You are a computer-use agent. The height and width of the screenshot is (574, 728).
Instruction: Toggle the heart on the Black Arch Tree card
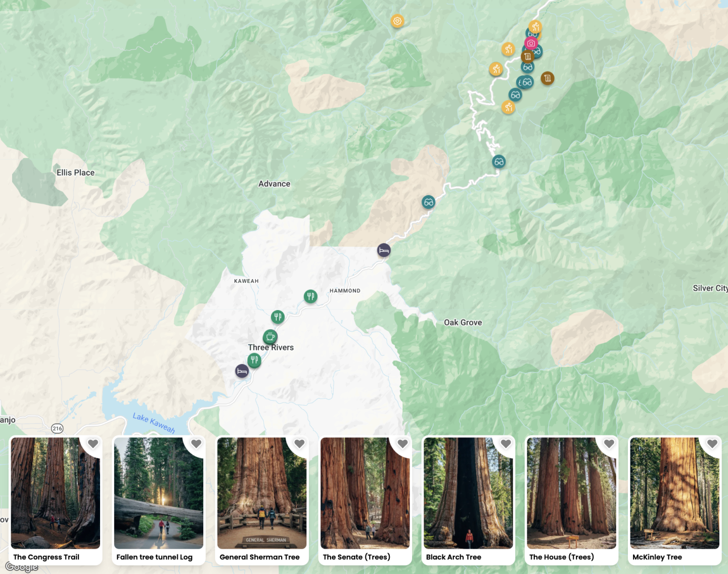[x=506, y=444]
